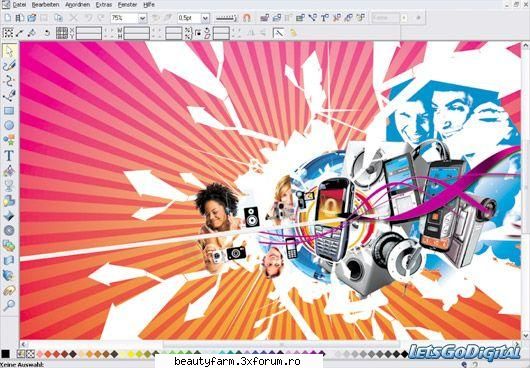This screenshot has height=368, width=530.
Task: Open the Datei menu
Action: (19, 5)
